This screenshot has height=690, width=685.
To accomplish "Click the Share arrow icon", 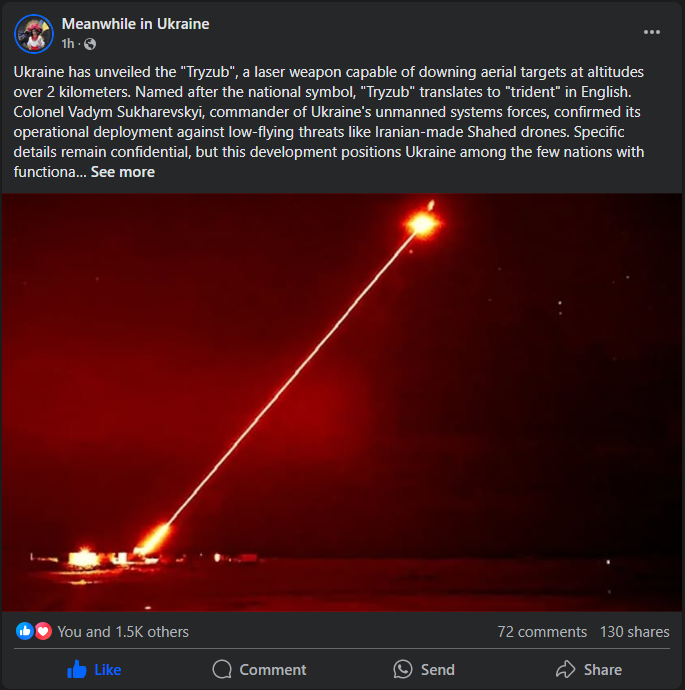I will pos(566,669).
